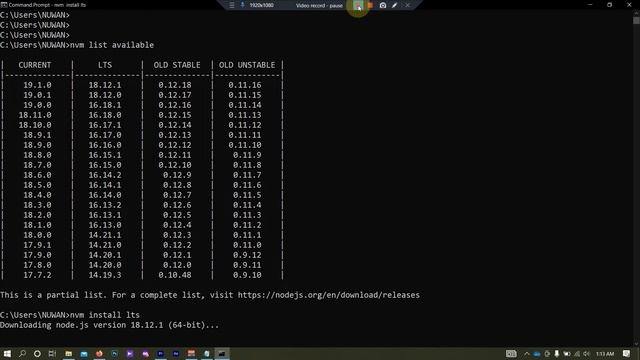Click version 0.11.16 in OLD UNSTABLE
The width and height of the screenshot is (640, 360).
click(x=245, y=85)
